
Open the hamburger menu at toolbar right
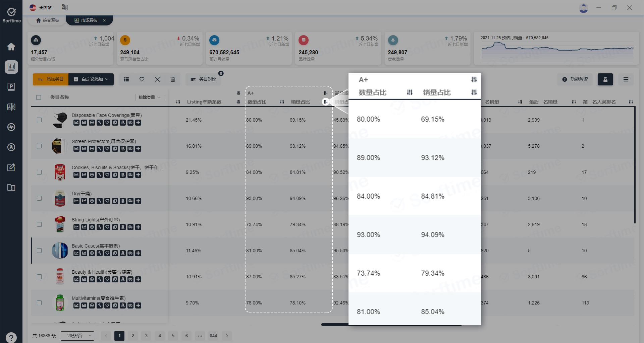click(x=626, y=79)
